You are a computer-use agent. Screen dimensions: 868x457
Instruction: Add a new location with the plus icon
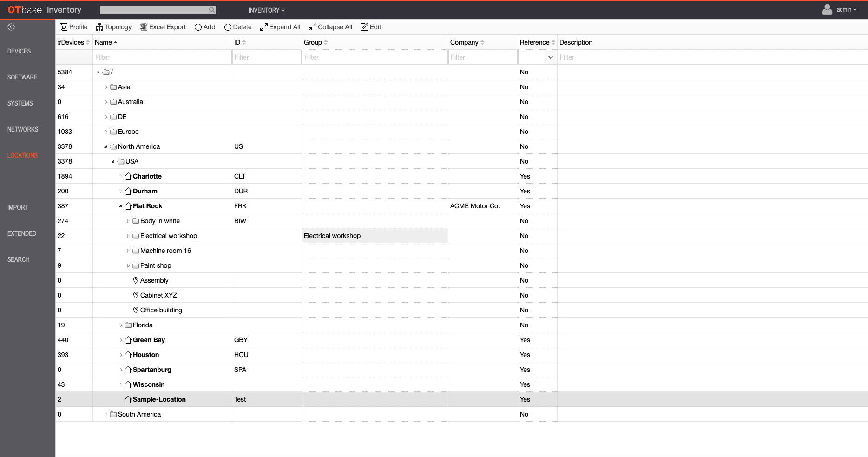coord(198,27)
